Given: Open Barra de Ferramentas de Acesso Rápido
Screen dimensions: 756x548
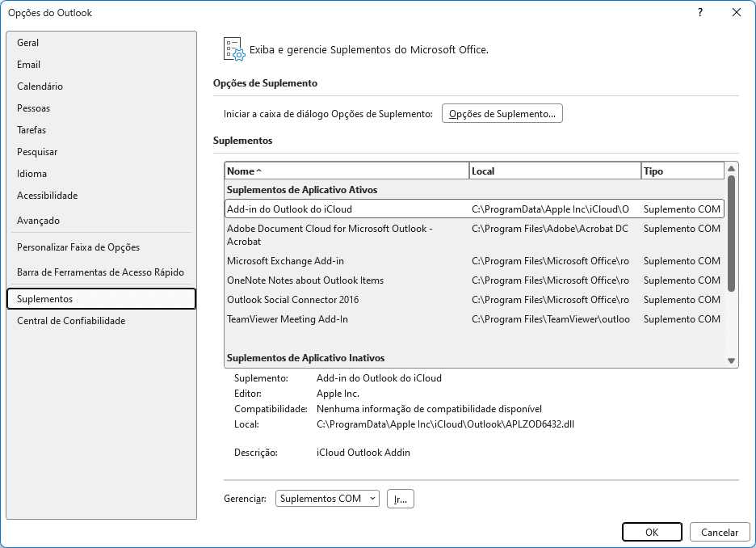Looking at the screenshot, I should 101,272.
